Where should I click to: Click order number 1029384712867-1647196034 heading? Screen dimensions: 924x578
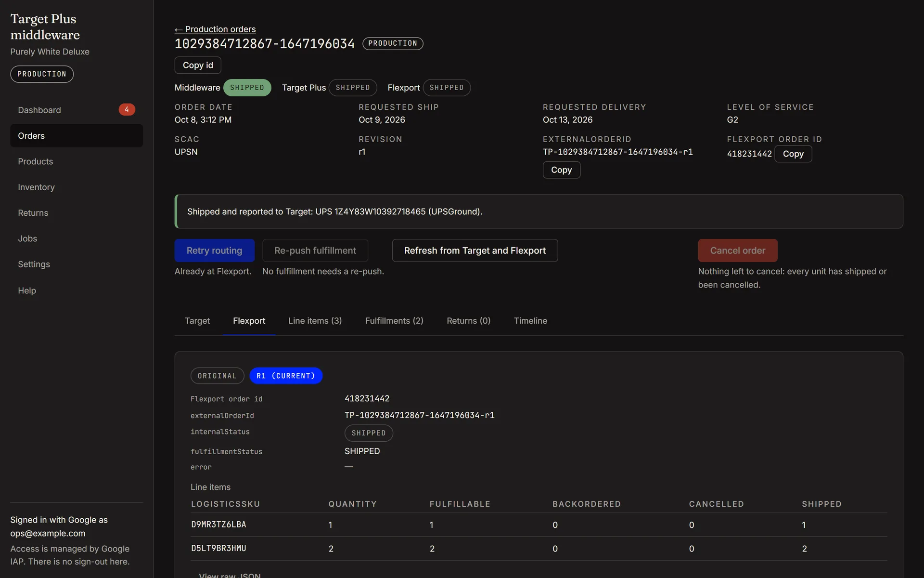[x=265, y=44]
